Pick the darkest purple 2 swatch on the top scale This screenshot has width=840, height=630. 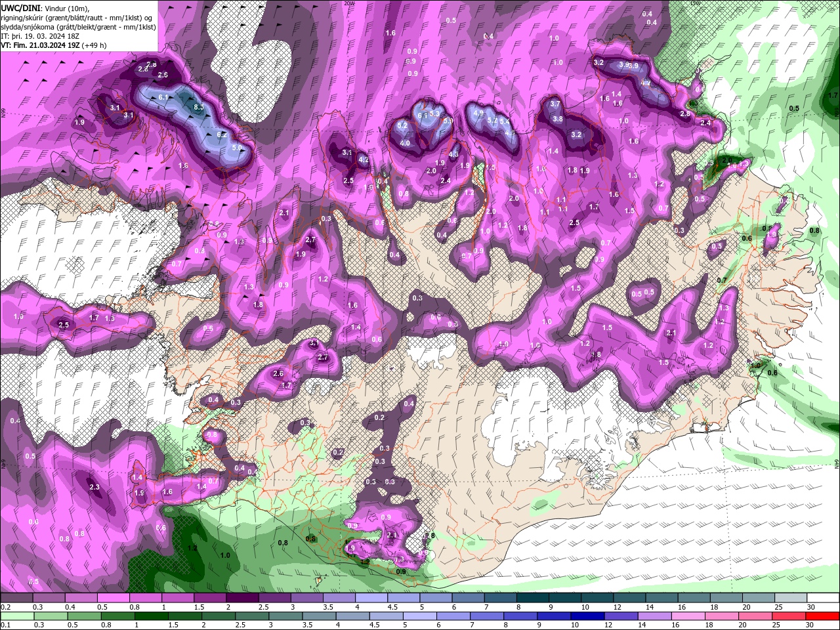click(242, 598)
